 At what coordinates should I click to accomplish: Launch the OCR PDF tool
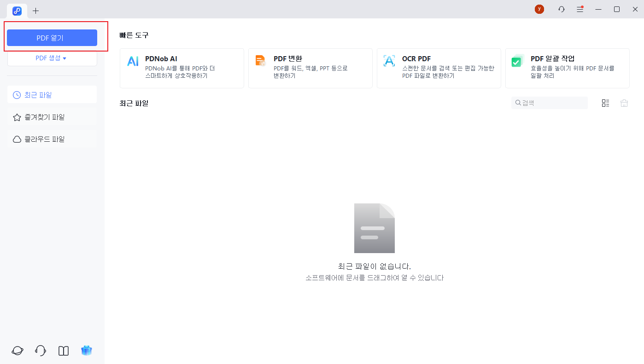[439, 68]
